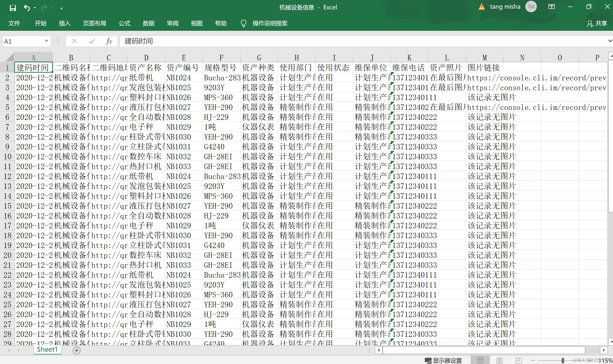Click the Save icon in quick access toolbar
The height and width of the screenshot is (364, 613).
13,8
